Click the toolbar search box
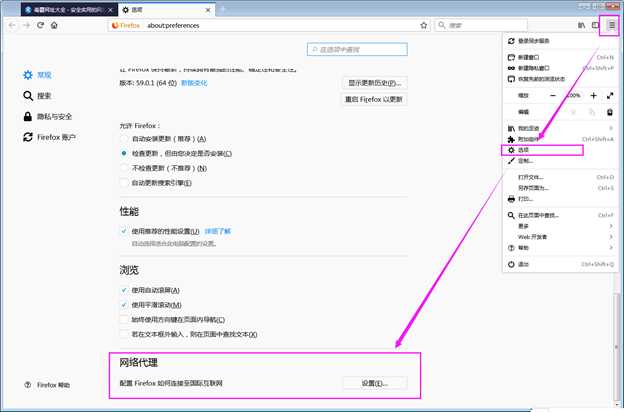The width and height of the screenshot is (624, 412). coord(481,25)
